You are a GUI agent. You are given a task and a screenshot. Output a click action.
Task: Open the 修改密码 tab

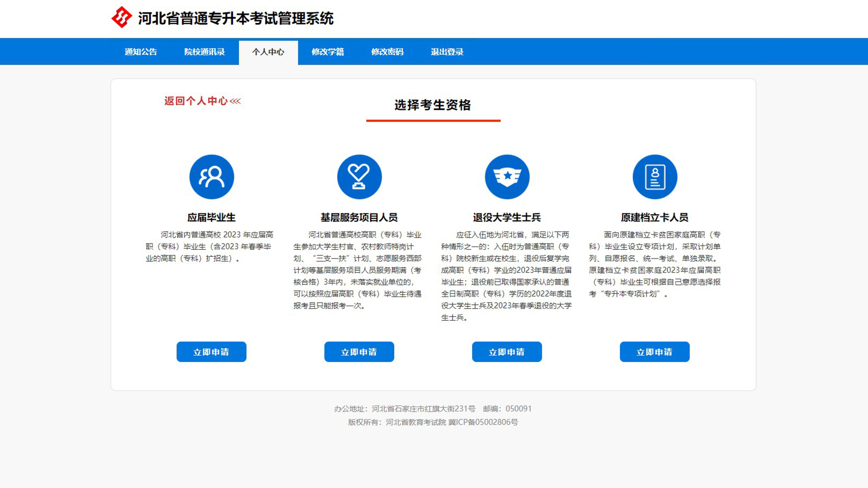(387, 52)
